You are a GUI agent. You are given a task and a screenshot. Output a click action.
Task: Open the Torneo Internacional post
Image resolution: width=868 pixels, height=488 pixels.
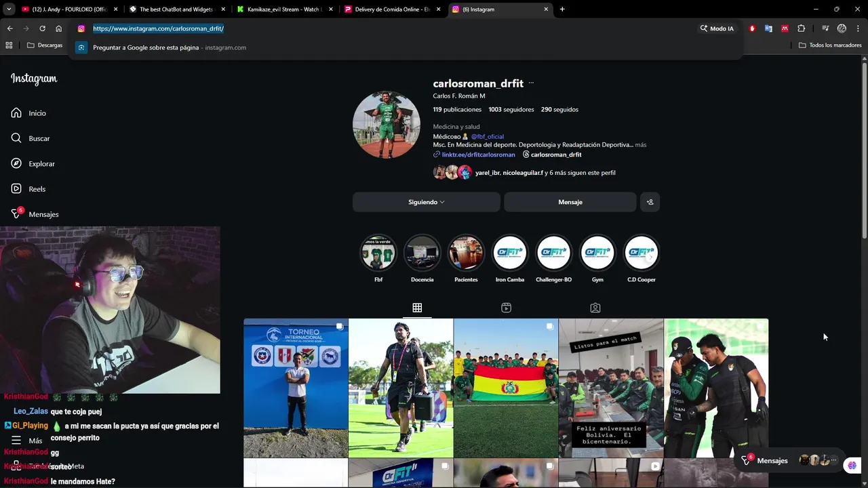click(x=296, y=388)
